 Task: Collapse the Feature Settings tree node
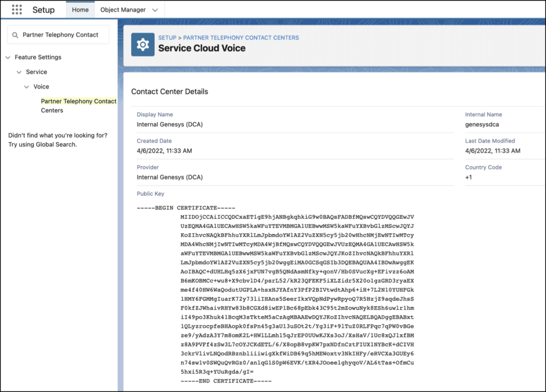click(7, 57)
